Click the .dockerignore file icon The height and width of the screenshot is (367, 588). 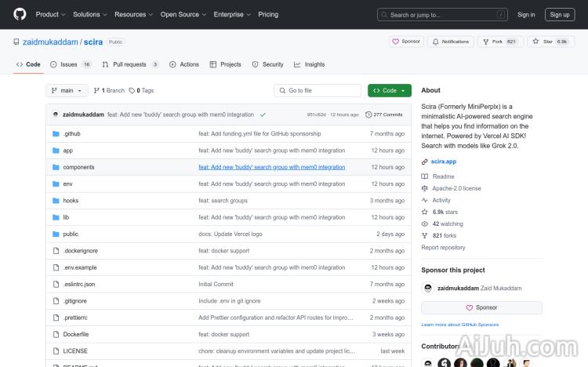pos(56,251)
